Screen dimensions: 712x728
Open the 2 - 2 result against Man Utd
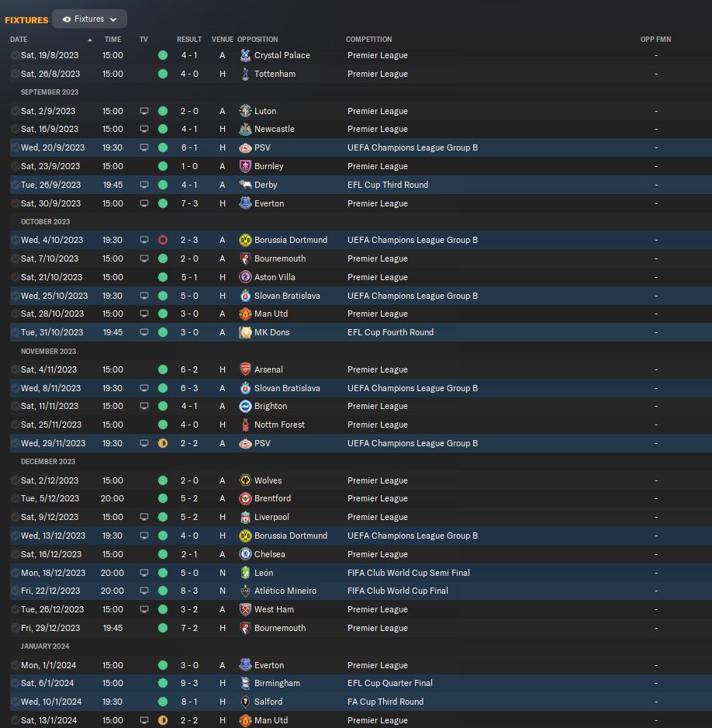pyautogui.click(x=189, y=720)
